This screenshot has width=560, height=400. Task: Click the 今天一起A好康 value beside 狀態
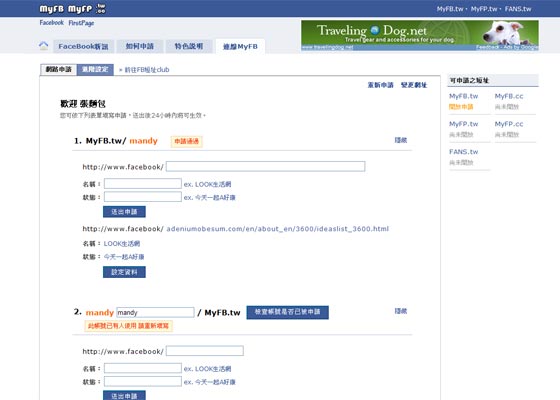coord(124,257)
